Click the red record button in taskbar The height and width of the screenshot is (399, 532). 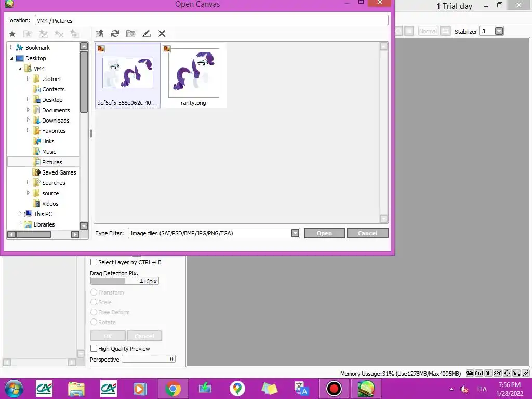tap(334, 389)
